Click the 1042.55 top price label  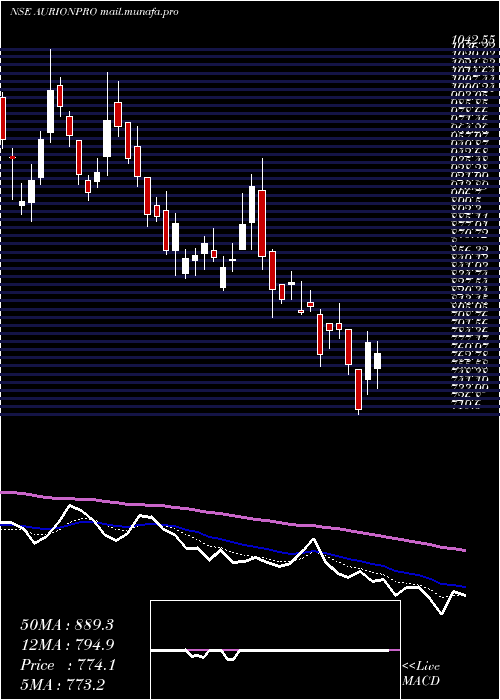(474, 40)
